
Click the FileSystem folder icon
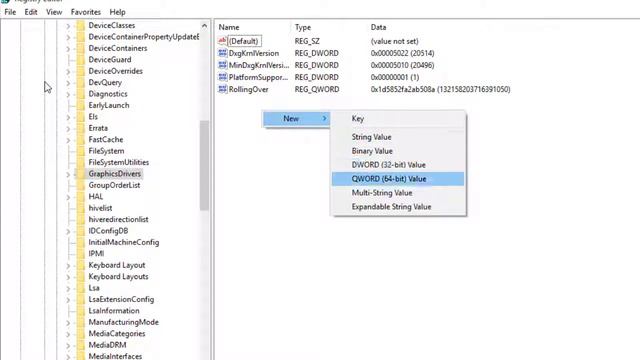[80, 151]
